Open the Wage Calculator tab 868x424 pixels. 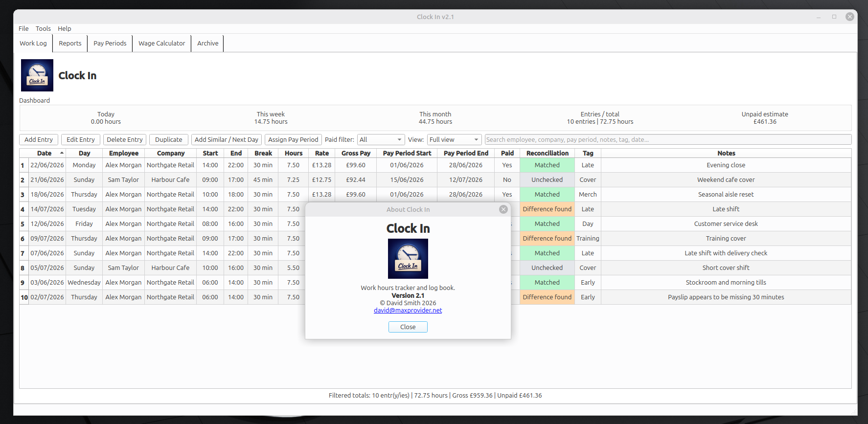[x=162, y=44]
